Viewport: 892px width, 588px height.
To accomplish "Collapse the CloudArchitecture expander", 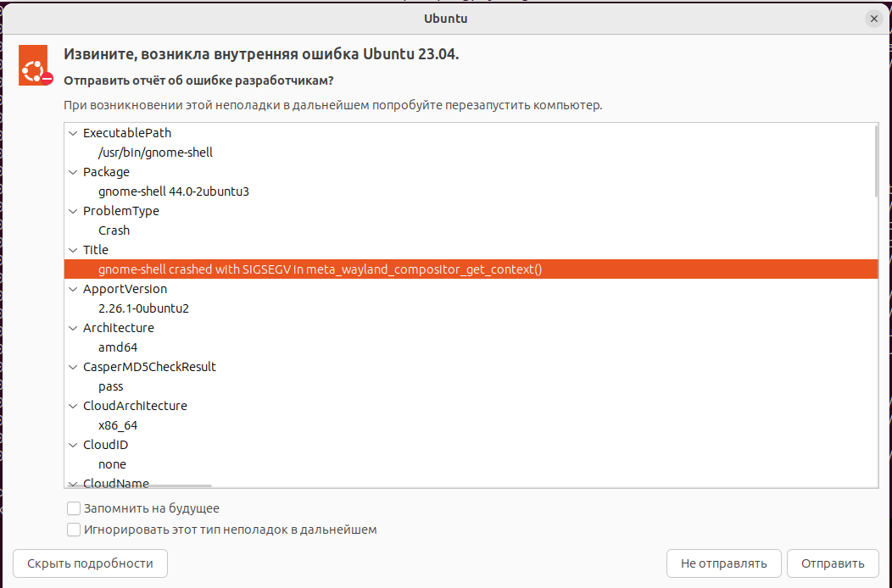I will [x=72, y=406].
